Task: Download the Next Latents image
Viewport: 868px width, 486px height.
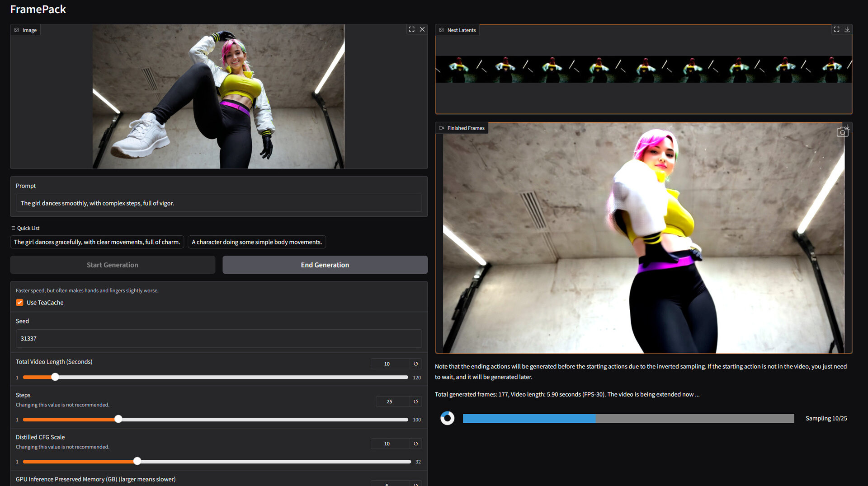Action: coord(847,29)
